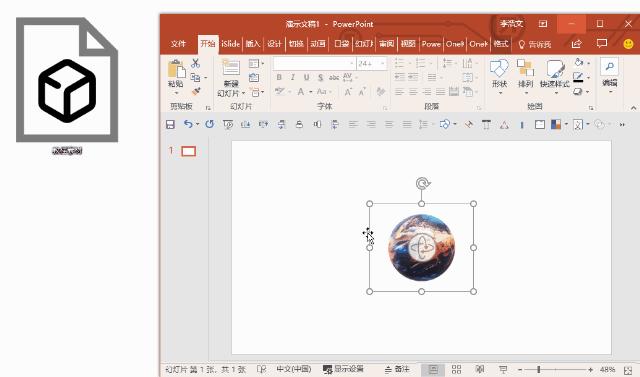Image resolution: width=640 pixels, height=377 pixels.
Task: Click the Arrange icon in the Drawing group
Action: (525, 68)
